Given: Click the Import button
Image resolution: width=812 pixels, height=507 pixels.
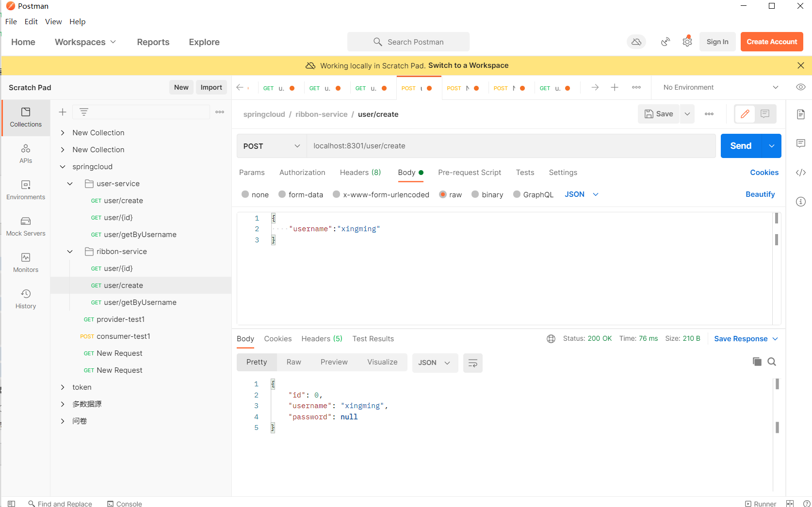Looking at the screenshot, I should pyautogui.click(x=211, y=87).
